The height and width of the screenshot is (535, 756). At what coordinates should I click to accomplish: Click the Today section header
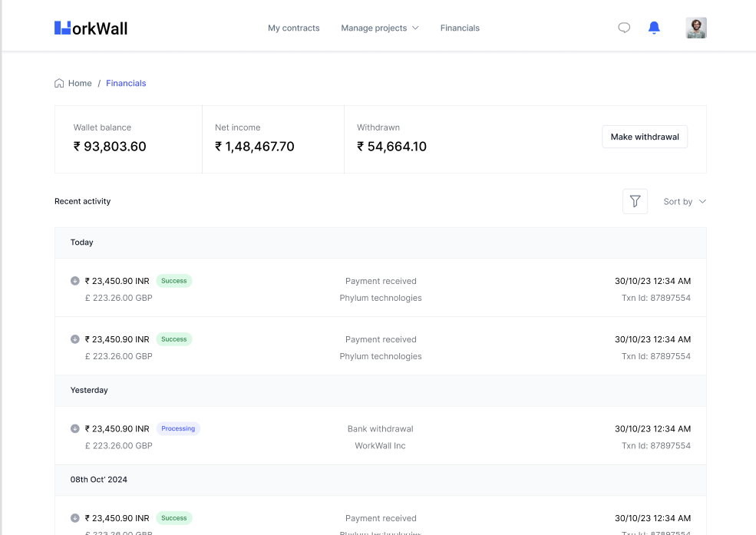tap(381, 243)
